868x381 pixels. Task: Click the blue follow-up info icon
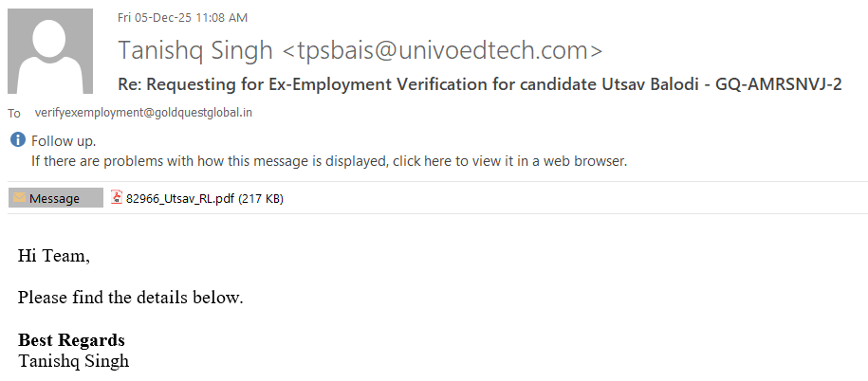coord(17,140)
